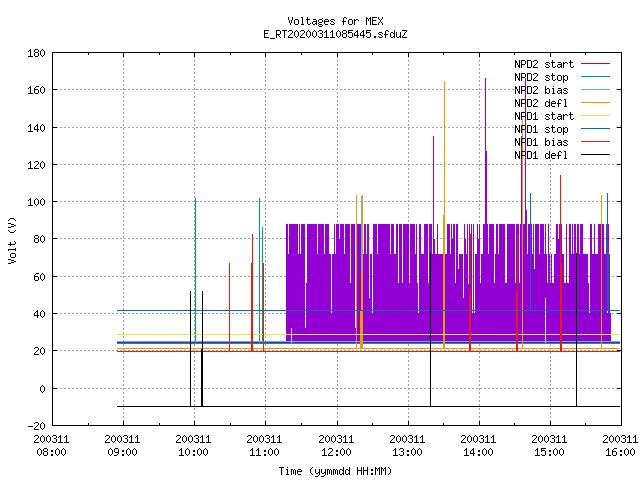Image resolution: width=640 pixels, height=480 pixels.
Task: Click the y-axis tick value 160
Action: [36, 90]
